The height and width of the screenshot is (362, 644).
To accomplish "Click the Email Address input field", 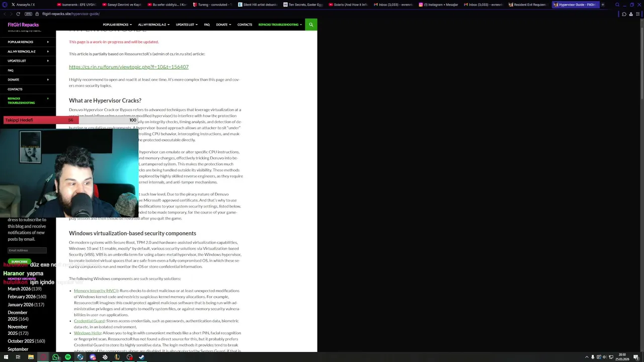I will point(27,250).
